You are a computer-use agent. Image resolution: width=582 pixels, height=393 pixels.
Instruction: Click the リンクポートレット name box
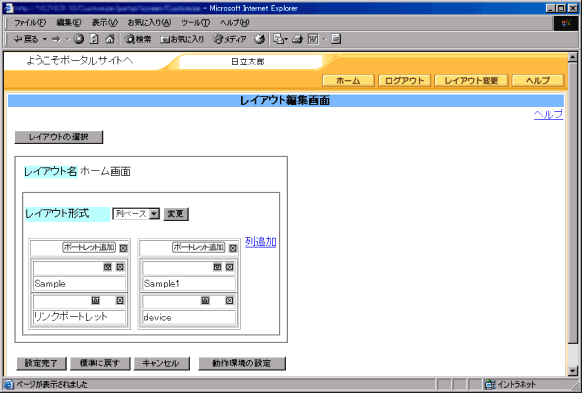[x=79, y=317]
